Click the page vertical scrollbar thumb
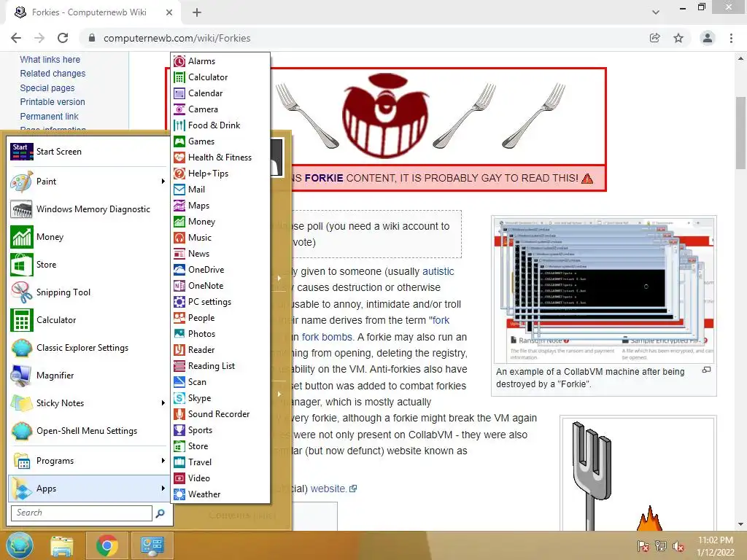The image size is (747, 560). pyautogui.click(x=740, y=133)
